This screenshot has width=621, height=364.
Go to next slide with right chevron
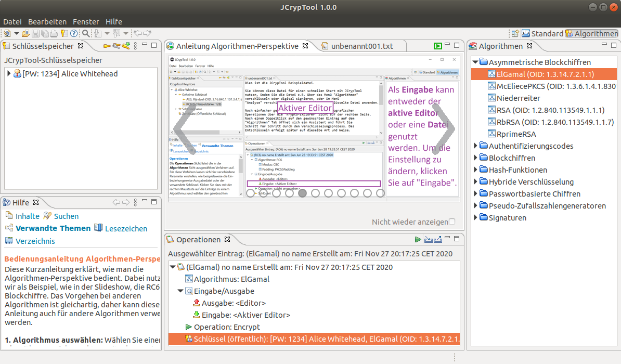[444, 128]
